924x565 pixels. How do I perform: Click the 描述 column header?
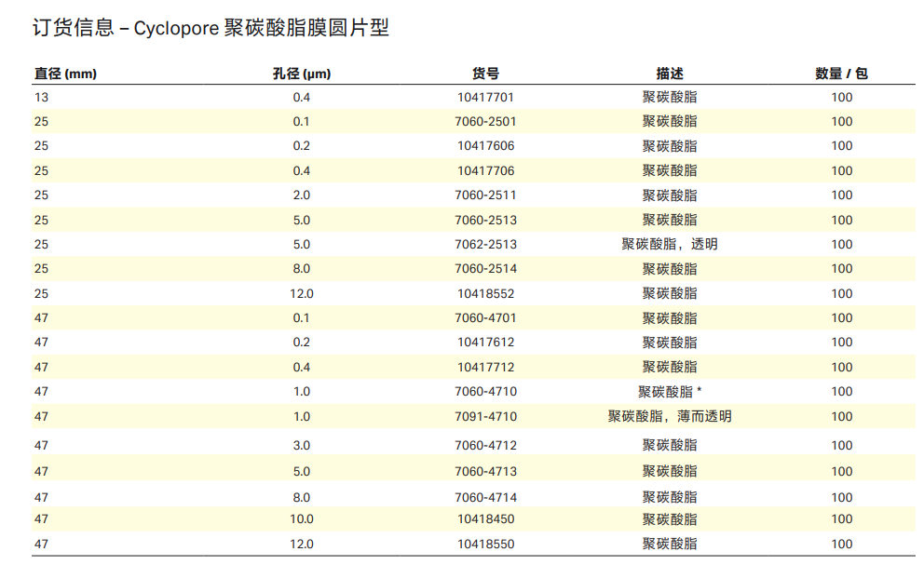(669, 74)
